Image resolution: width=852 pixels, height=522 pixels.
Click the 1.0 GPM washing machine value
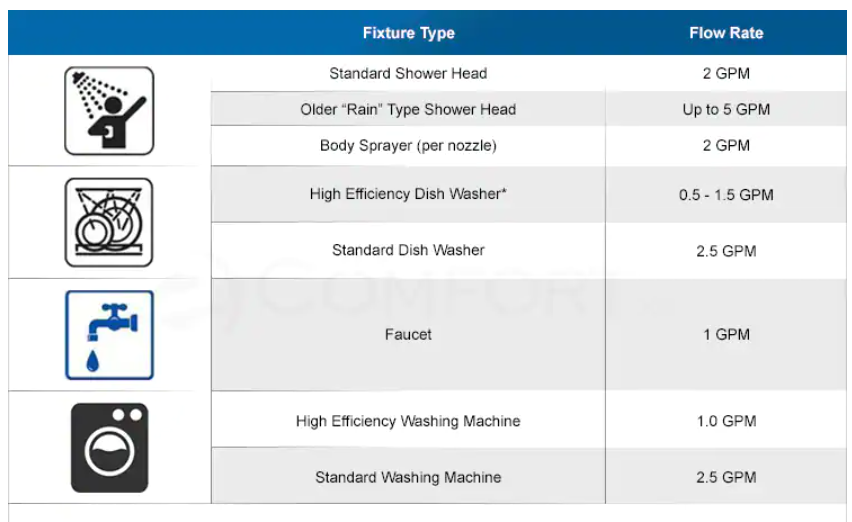726,421
